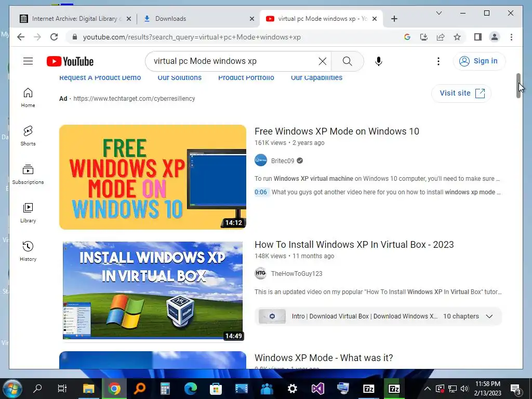
Task: Open Chrome side panel icon
Action: tap(478, 37)
